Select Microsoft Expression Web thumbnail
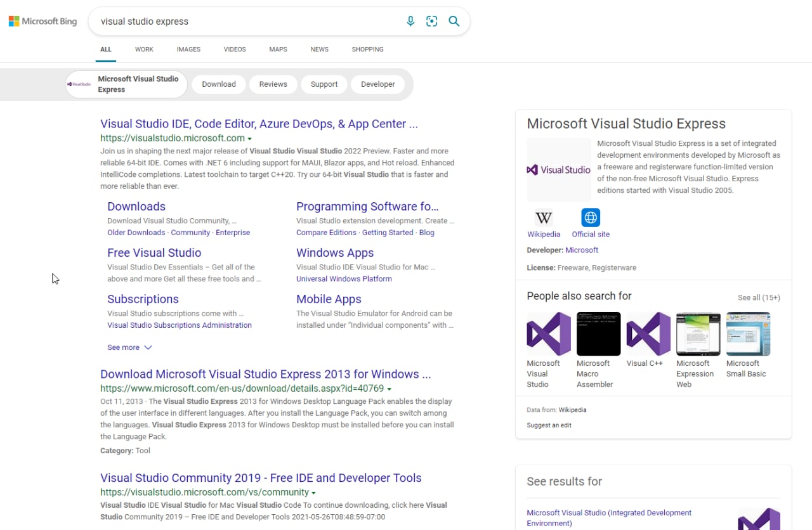This screenshot has width=812, height=530. (x=698, y=333)
